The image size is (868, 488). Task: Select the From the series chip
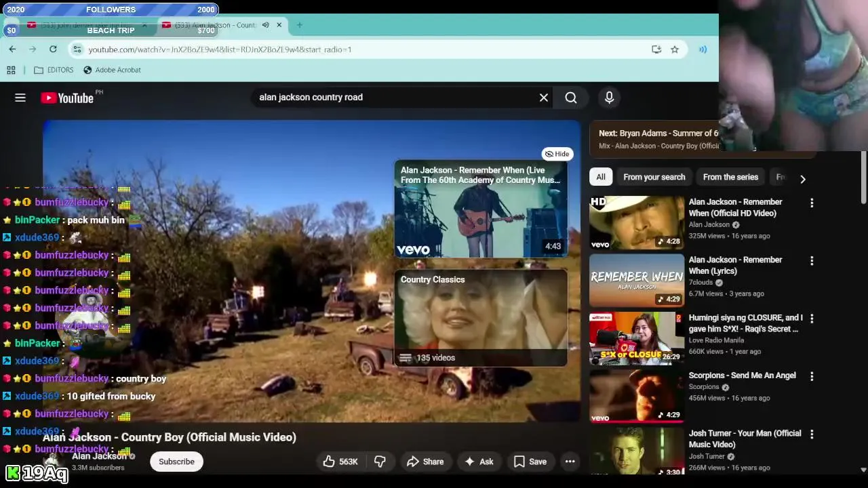click(x=730, y=177)
